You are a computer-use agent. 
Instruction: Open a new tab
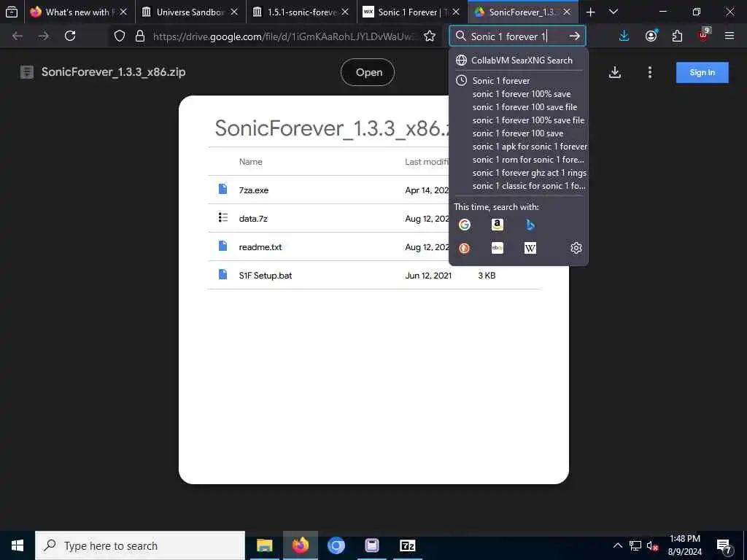(590, 12)
